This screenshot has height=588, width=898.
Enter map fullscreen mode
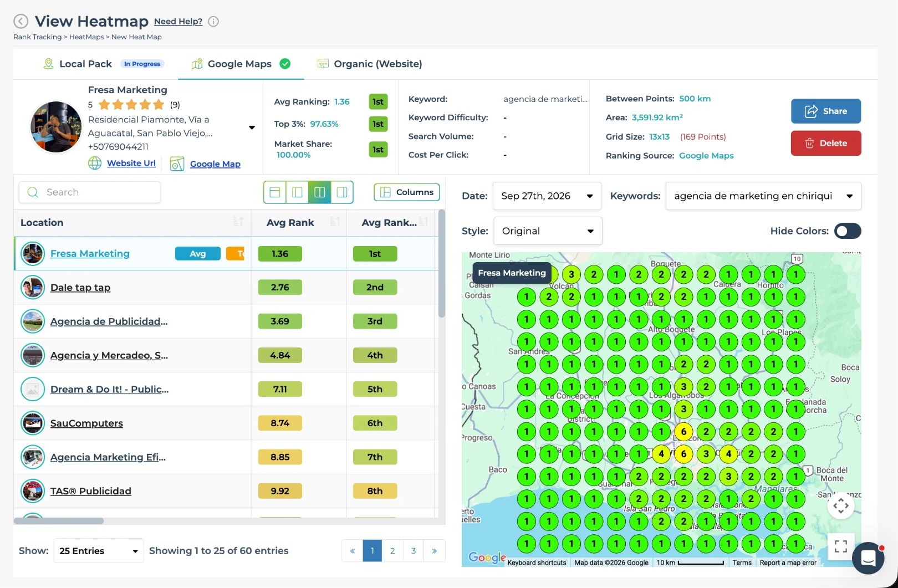click(841, 546)
